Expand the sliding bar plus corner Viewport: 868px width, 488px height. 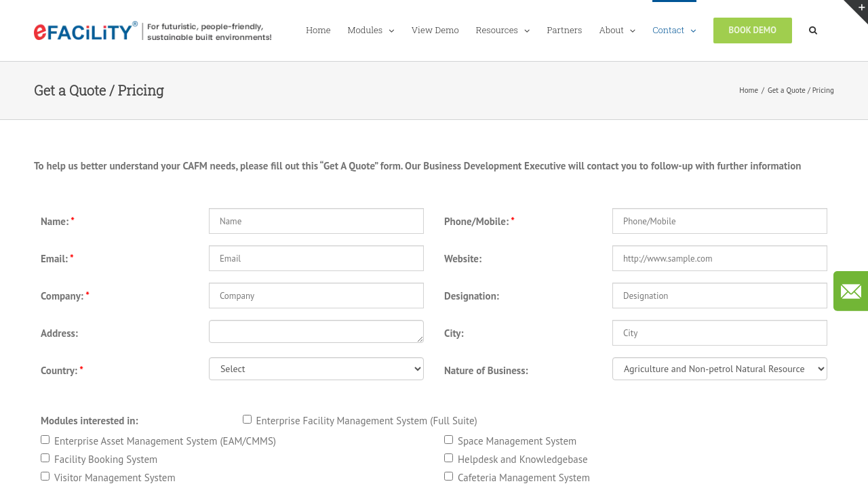860,7
